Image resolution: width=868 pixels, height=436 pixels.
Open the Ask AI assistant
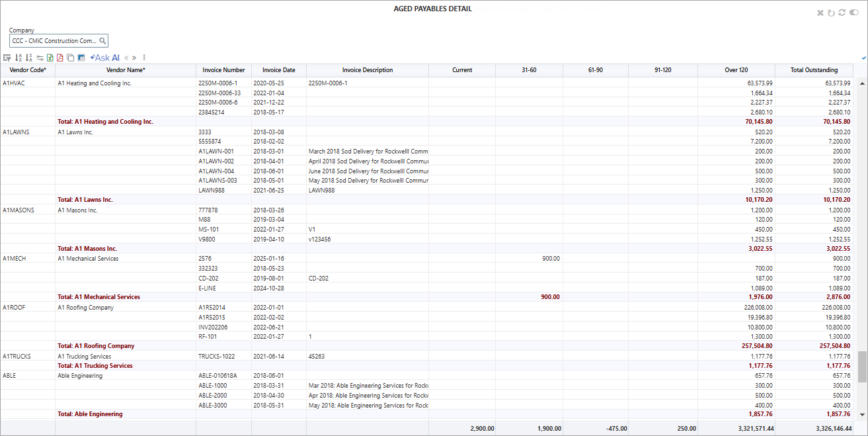coord(104,58)
